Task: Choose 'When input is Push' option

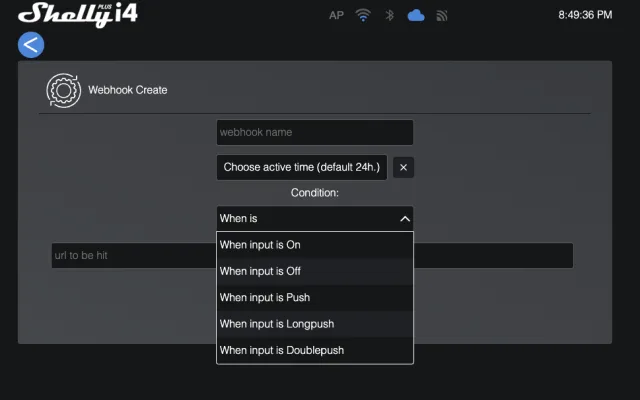Action: click(314, 298)
